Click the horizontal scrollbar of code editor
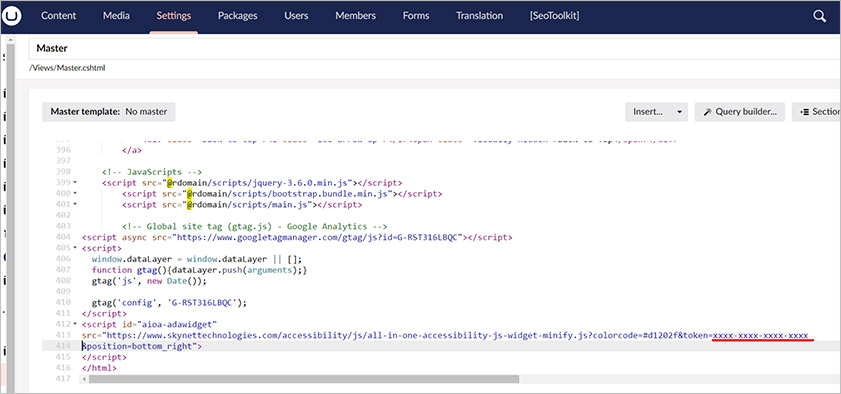Viewport: 841px width, 394px height. [304, 379]
